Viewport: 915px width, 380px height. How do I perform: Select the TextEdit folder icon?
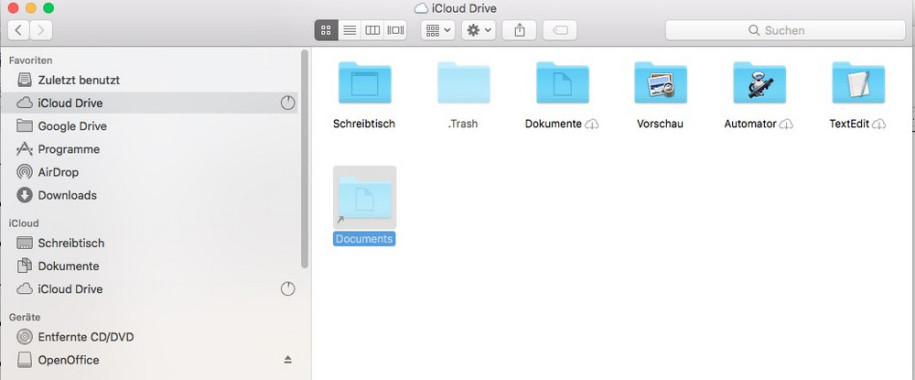click(x=858, y=82)
